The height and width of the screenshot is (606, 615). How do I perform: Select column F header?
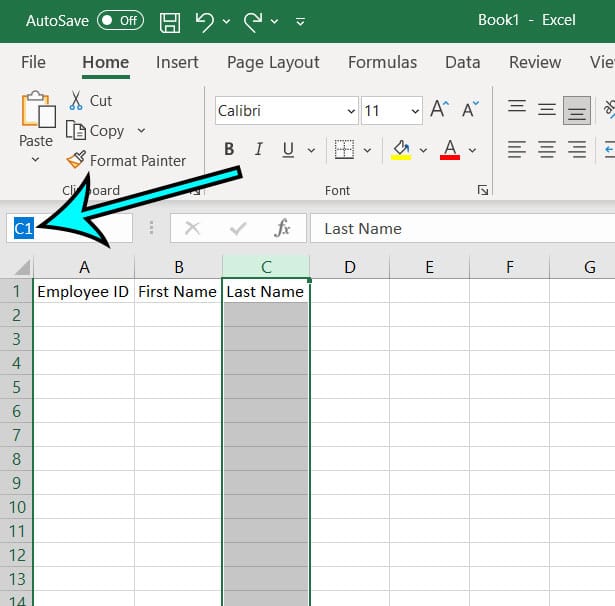509,267
